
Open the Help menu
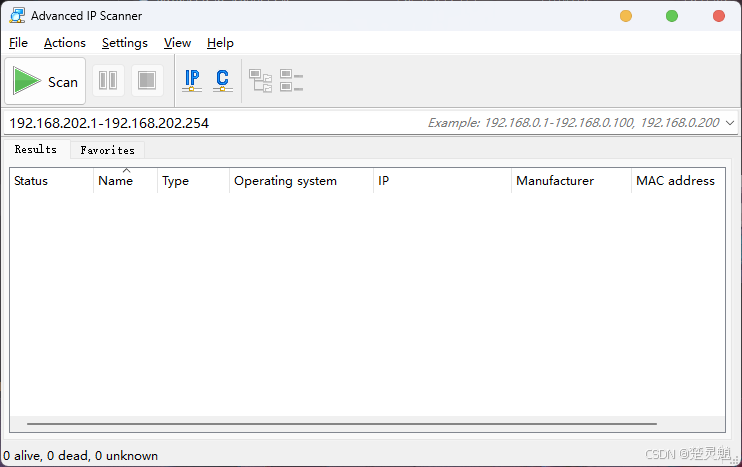(x=220, y=43)
